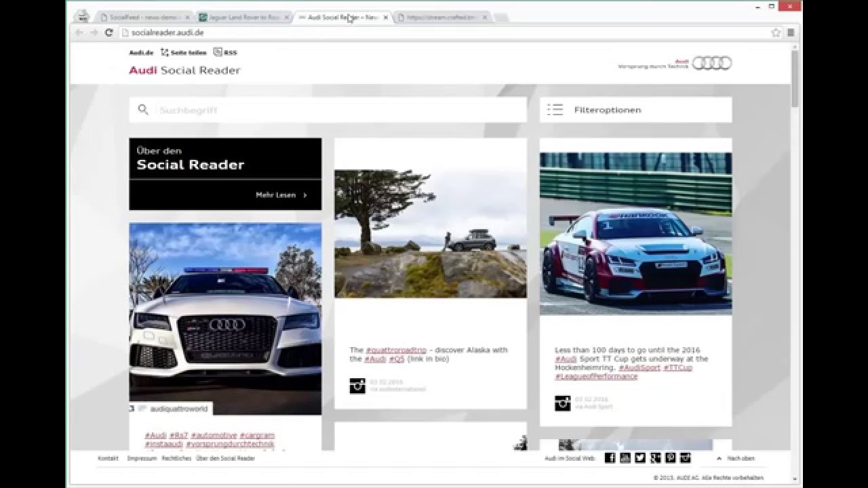Click the audiquattroworld caption label
This screenshot has height=488, width=868.
coord(178,409)
